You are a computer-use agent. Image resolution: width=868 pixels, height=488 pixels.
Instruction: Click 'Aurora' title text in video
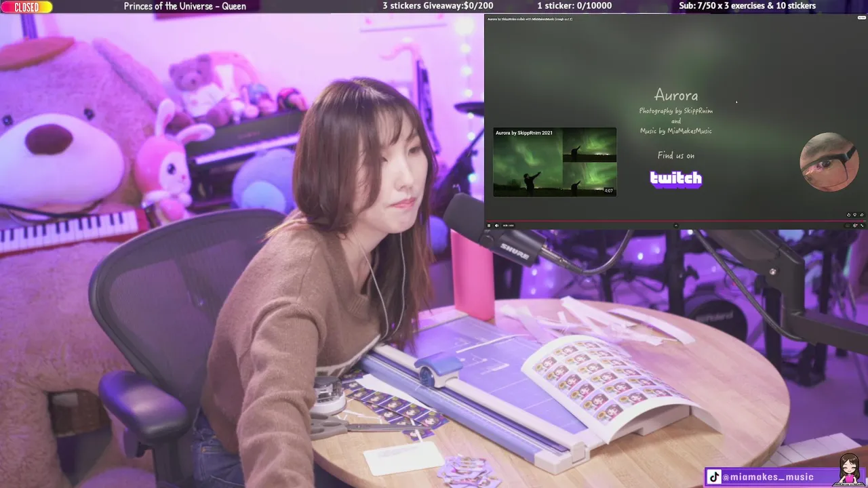click(x=676, y=95)
